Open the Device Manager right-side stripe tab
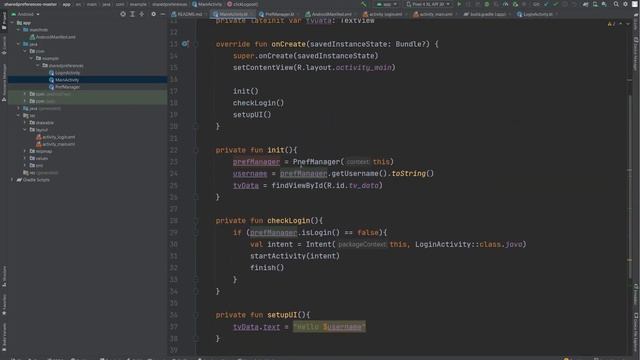Screen dimensions: 640x360 coord(636,53)
